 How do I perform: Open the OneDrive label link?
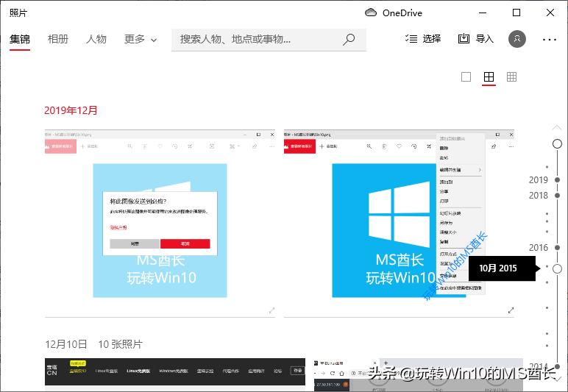(x=402, y=13)
